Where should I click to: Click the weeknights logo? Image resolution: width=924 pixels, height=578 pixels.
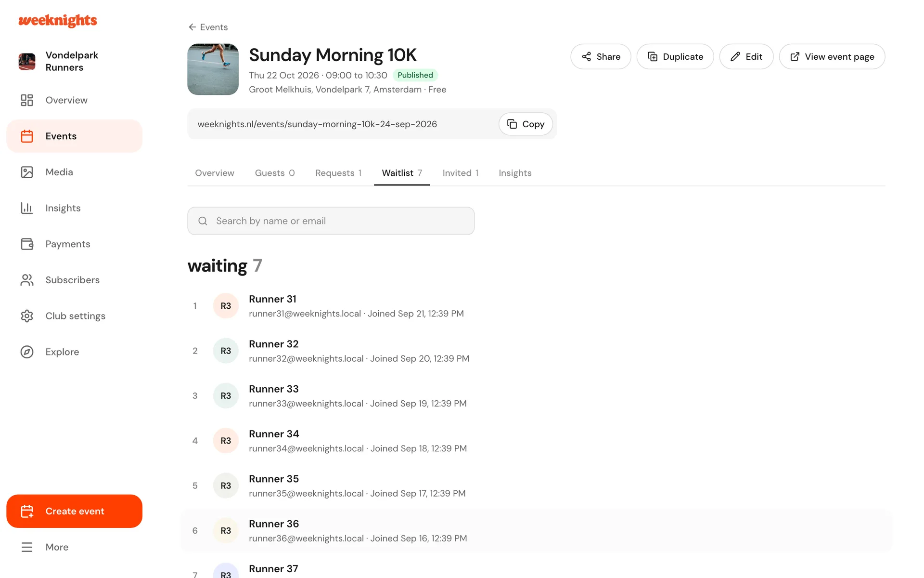(58, 20)
